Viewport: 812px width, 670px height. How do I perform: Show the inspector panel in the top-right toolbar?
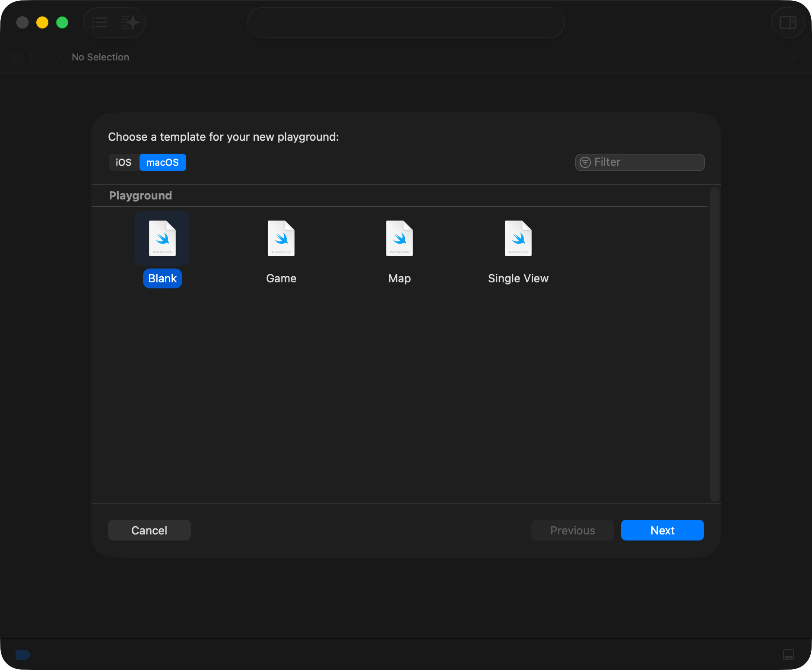pos(787,22)
